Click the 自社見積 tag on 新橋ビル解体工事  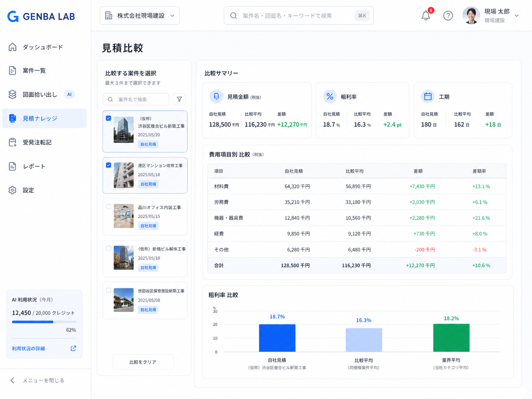pyautogui.click(x=148, y=267)
